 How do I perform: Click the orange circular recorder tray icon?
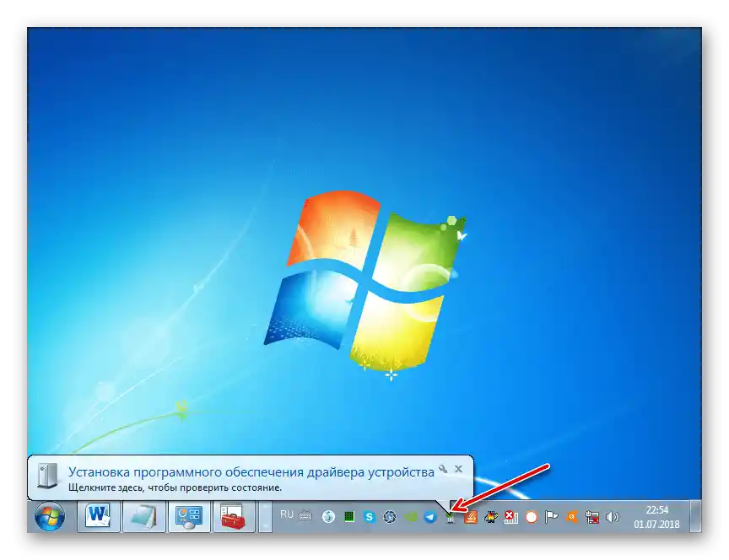point(532,517)
